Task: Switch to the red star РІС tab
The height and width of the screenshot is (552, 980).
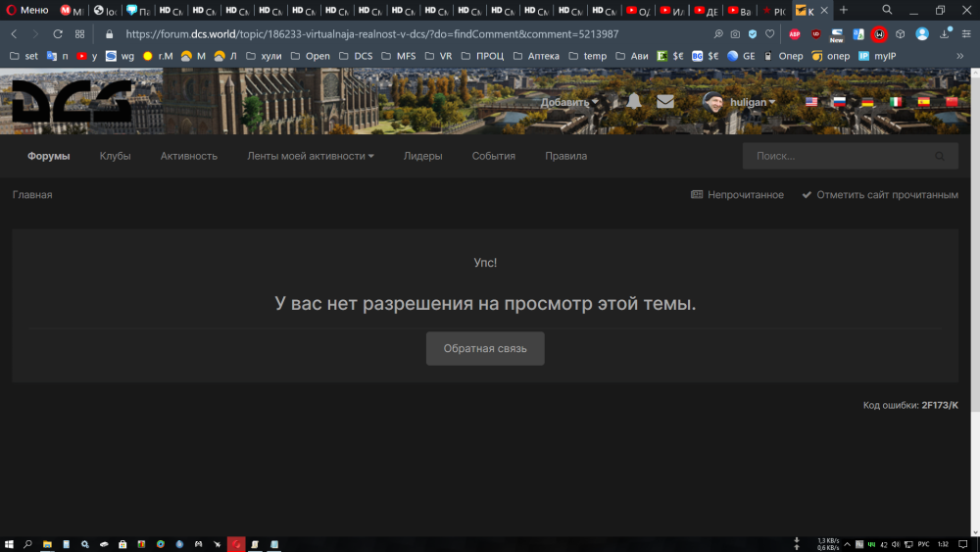Action: [x=774, y=11]
